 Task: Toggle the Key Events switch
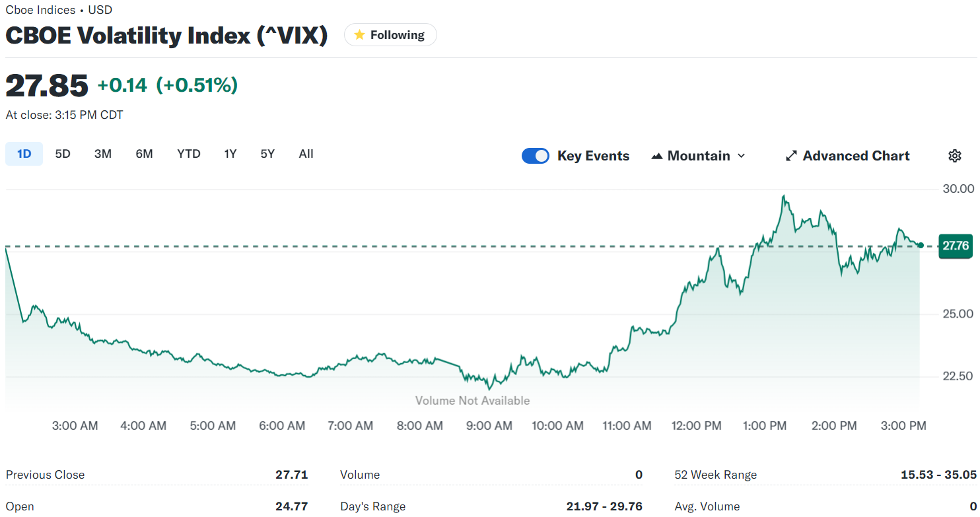536,156
